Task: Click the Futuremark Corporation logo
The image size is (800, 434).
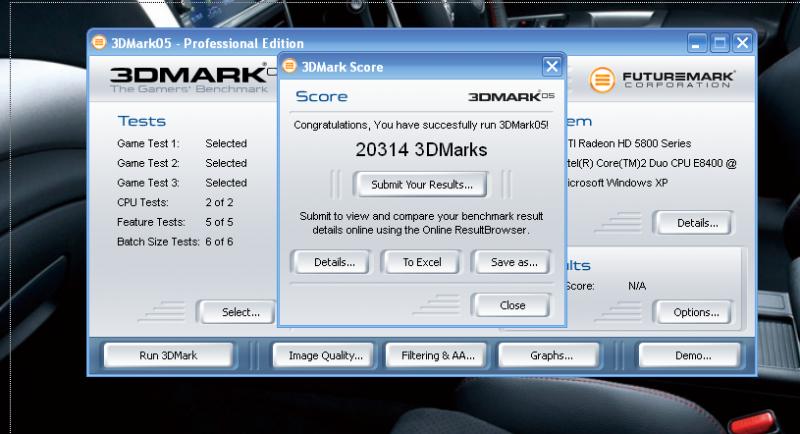Action: point(662,80)
